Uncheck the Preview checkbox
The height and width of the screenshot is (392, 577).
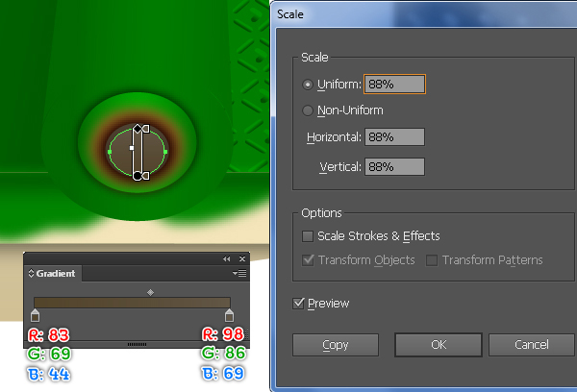coord(298,304)
